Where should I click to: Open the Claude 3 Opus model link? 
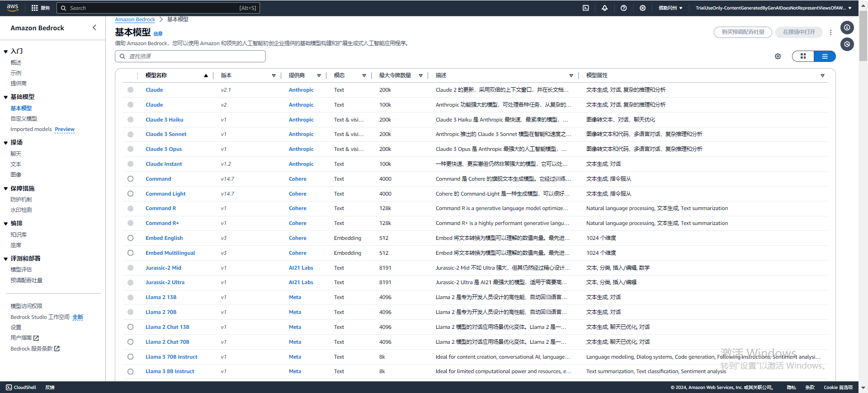164,149
